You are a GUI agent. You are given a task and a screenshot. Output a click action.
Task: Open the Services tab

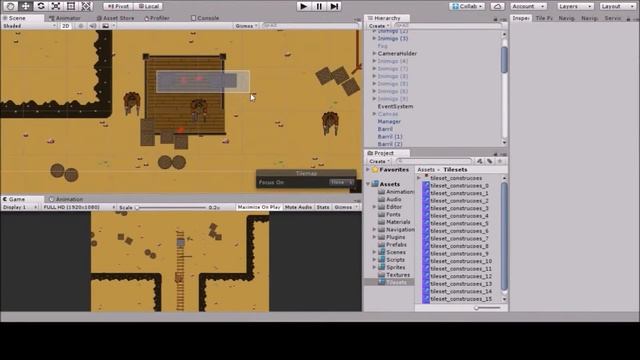(613, 18)
